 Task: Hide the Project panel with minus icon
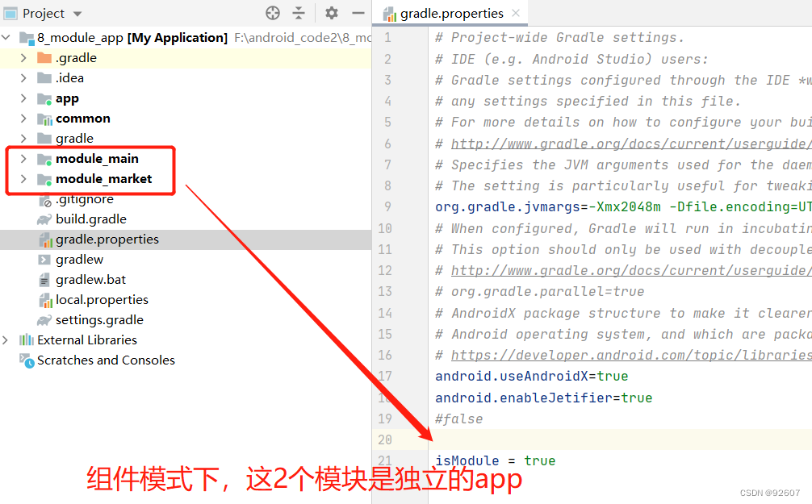pos(358,13)
